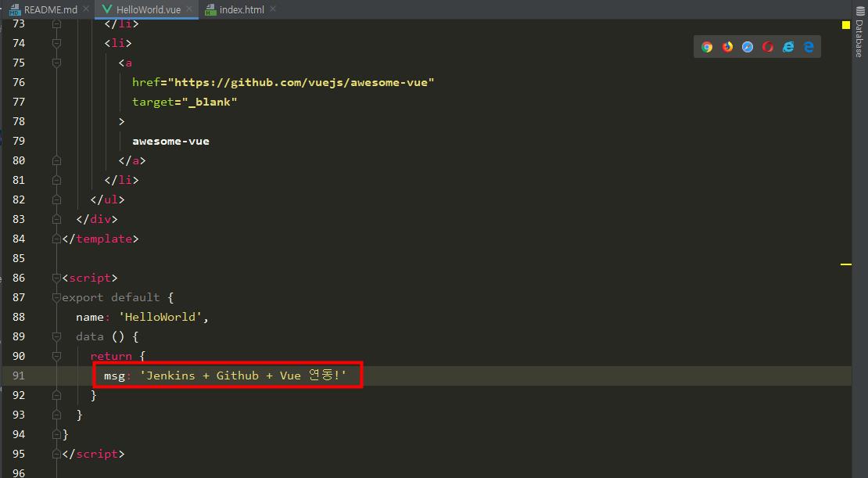The width and height of the screenshot is (868, 478).
Task: Switch to the README.md tab
Action: coord(50,9)
